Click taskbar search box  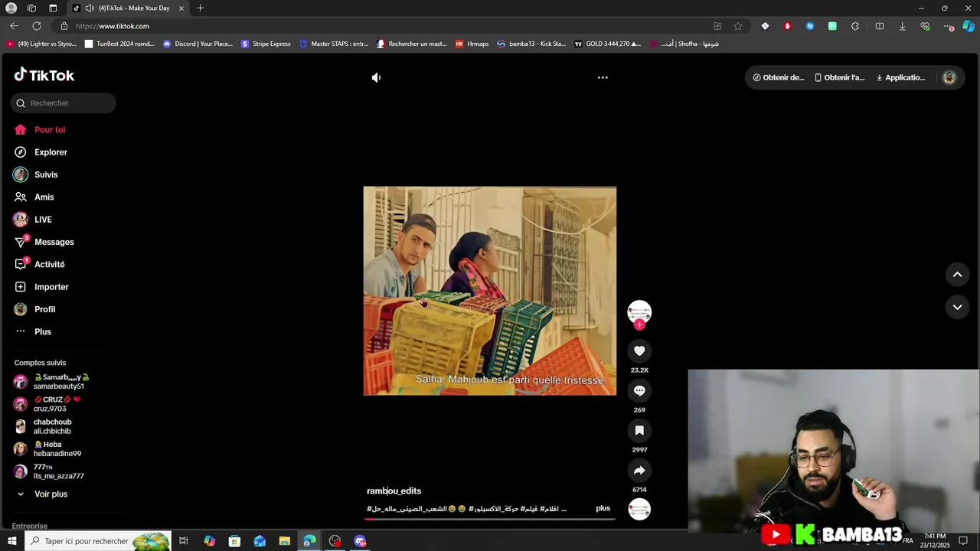(x=97, y=541)
